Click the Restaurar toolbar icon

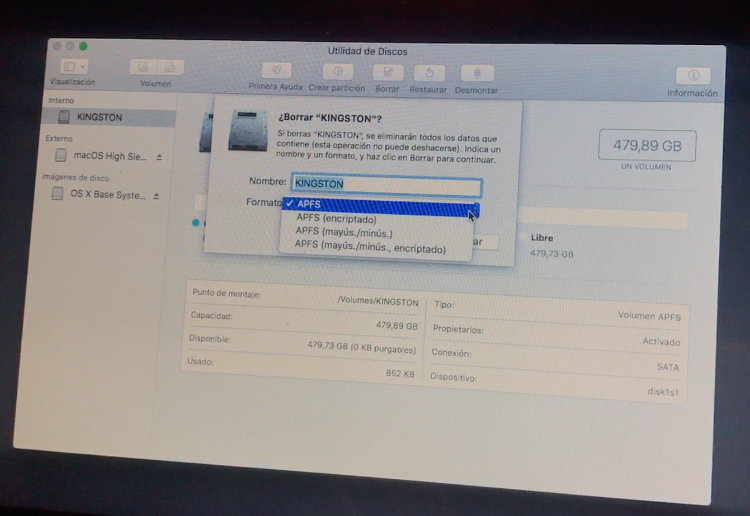click(428, 74)
